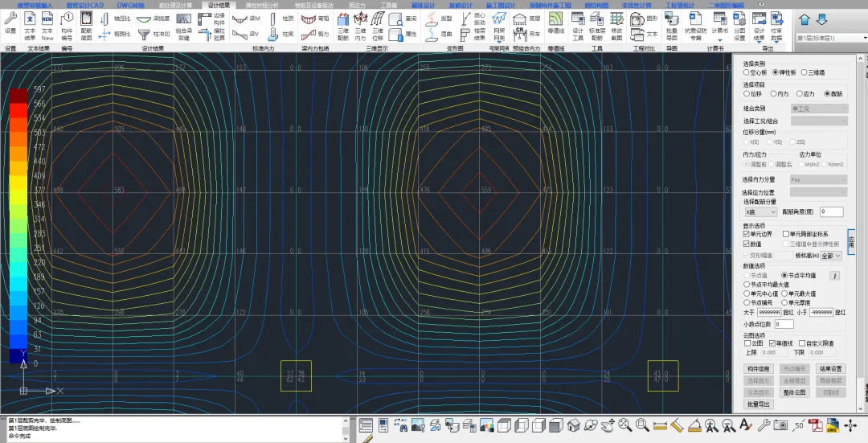Viewport: 868px width, 443px height.
Task: Select 空心板 radio option
Action: pos(755,72)
